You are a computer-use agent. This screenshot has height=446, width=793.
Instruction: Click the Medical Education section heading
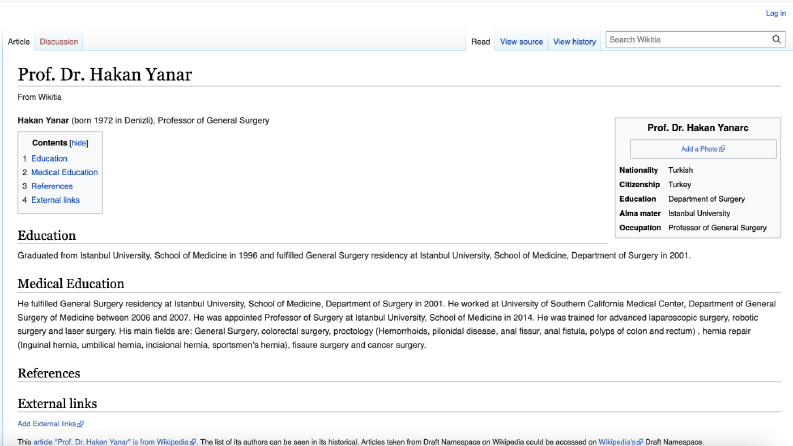(71, 284)
